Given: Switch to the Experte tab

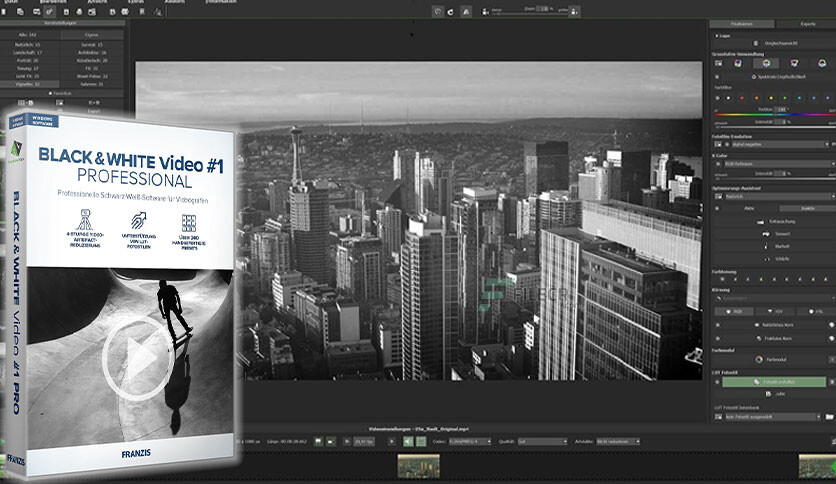Looking at the screenshot, I should click(807, 24).
